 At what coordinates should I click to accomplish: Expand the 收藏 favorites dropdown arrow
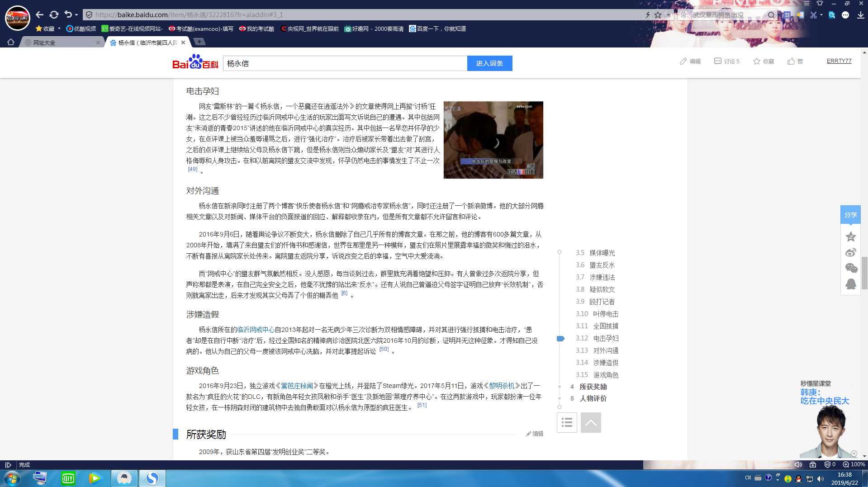coord(59,28)
